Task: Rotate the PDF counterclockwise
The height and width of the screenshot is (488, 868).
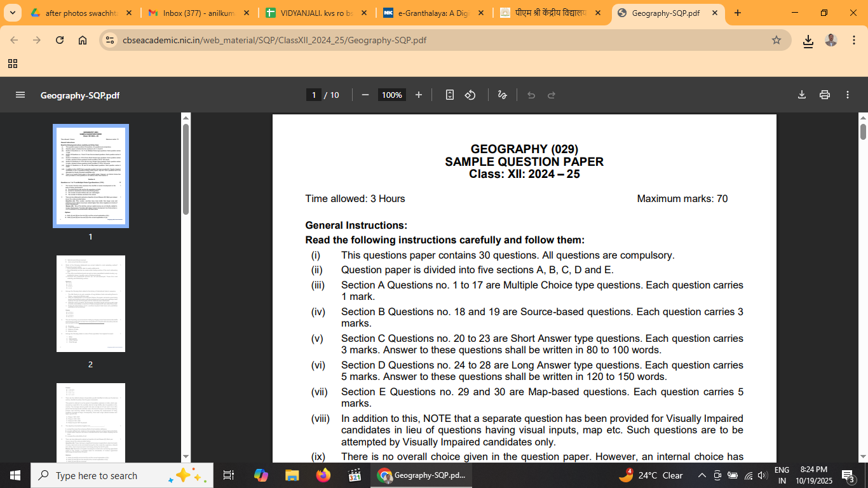Action: pyautogui.click(x=470, y=95)
